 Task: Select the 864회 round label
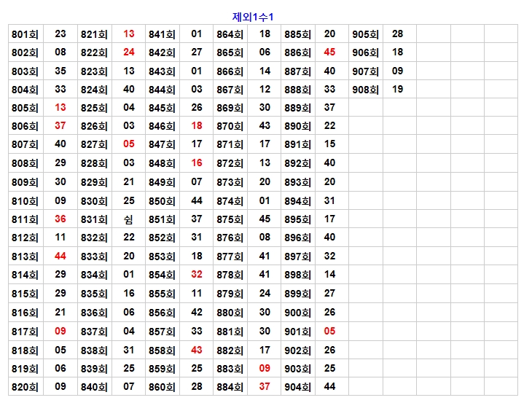tap(230, 34)
